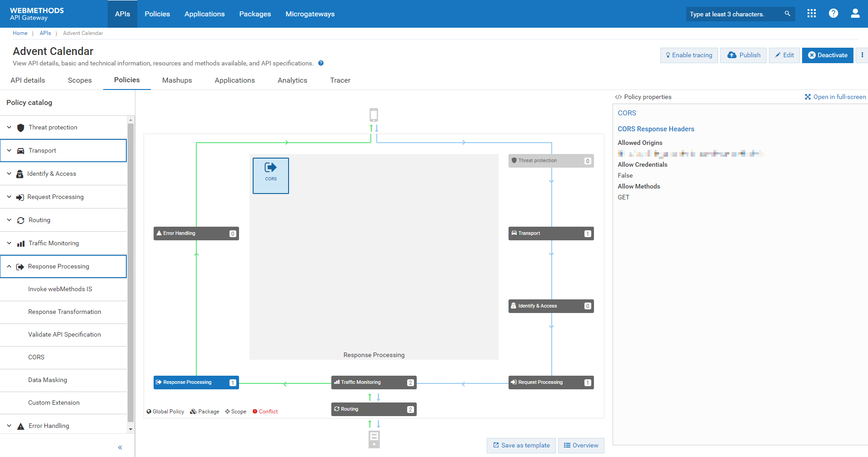Click the Package legend icon
Screen dimensions: 868x457
193,412
